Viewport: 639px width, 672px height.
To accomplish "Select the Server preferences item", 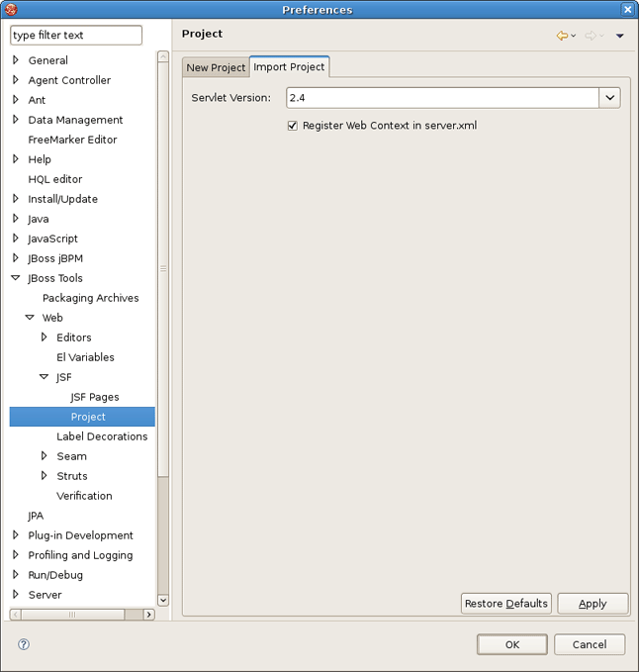I will (45, 595).
